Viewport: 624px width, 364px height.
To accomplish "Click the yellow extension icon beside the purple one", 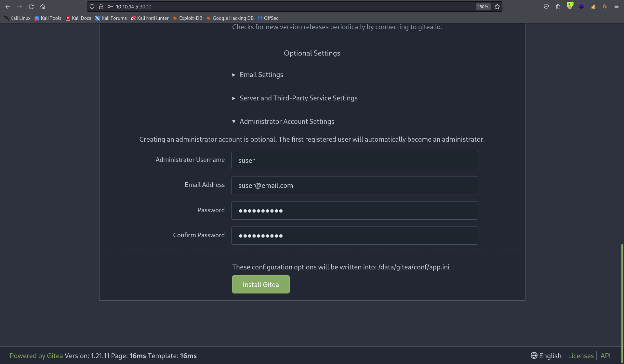I will 593,6.
